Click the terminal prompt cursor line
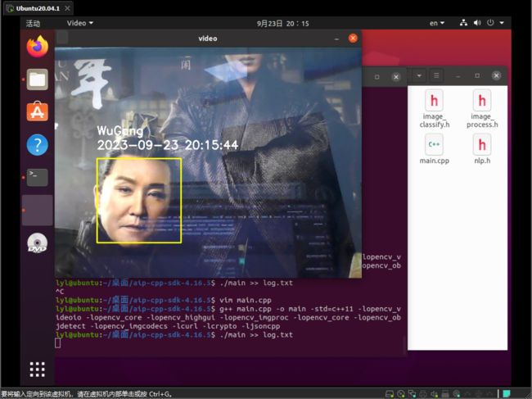Image resolution: width=532 pixels, height=399 pixels. click(57, 343)
